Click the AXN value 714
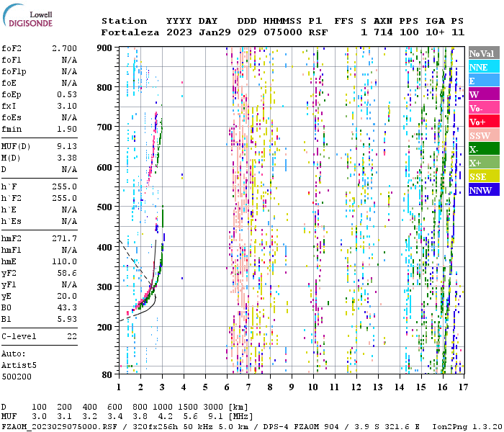The image size is (504, 432). (x=383, y=33)
